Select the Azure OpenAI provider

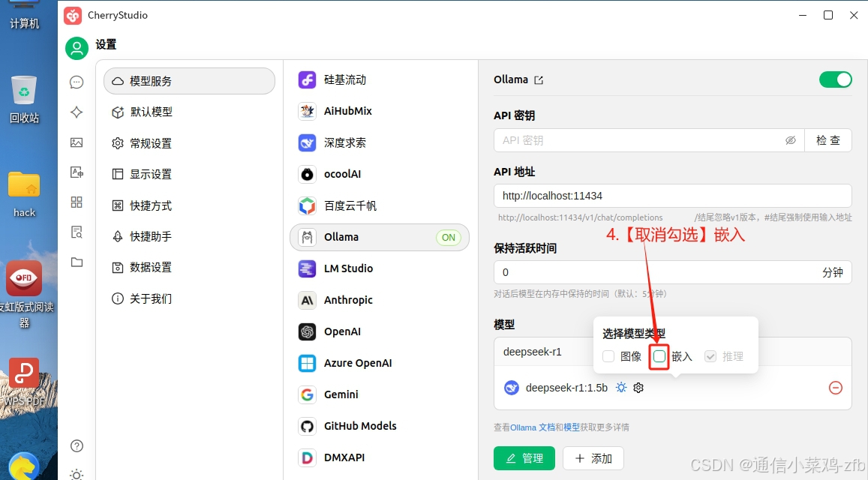pos(380,363)
